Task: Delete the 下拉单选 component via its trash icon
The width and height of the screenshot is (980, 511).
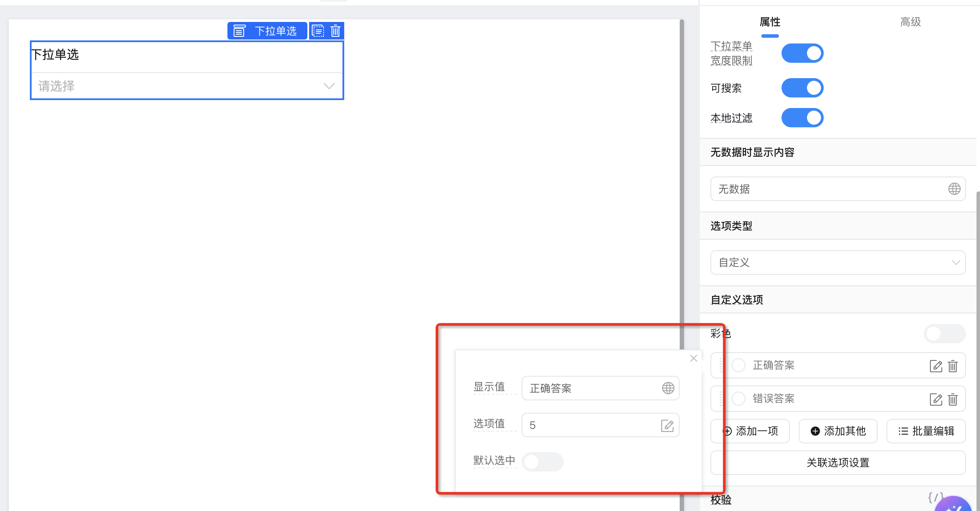Action: point(335,31)
